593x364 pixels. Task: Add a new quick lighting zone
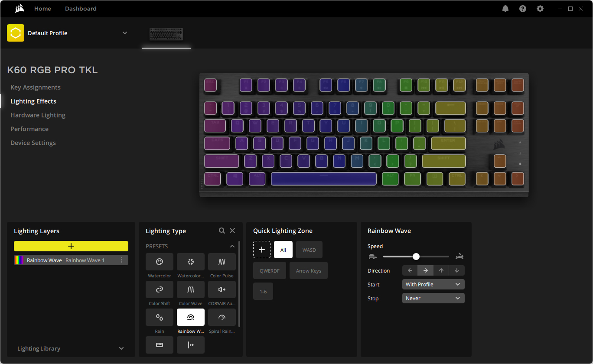[262, 250]
